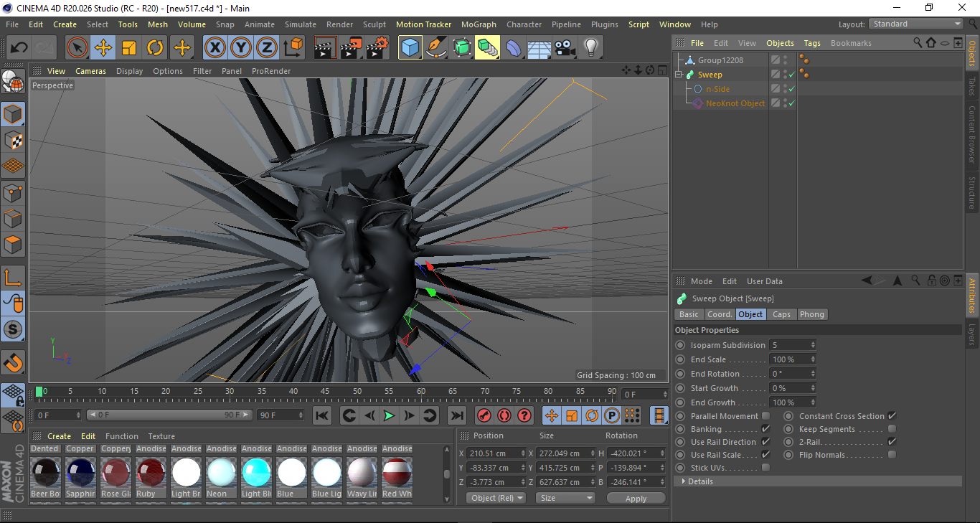Open the Object (Rel) coordinate dropdown

click(x=495, y=498)
